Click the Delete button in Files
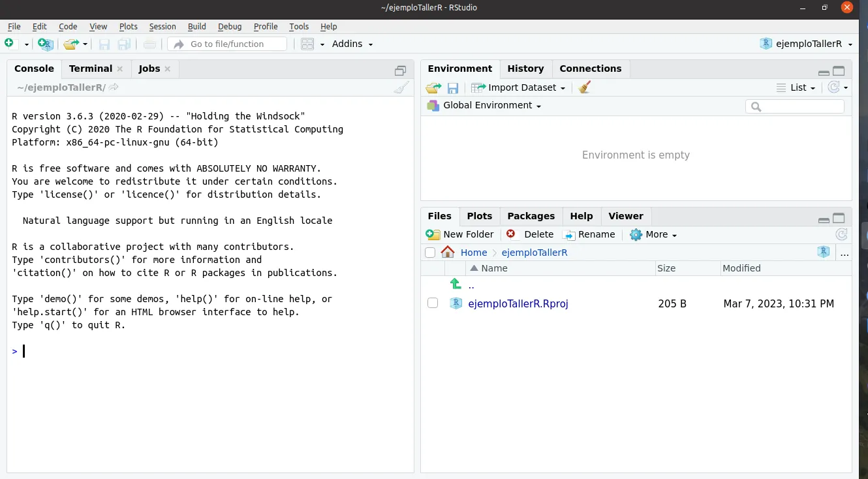 pos(531,234)
